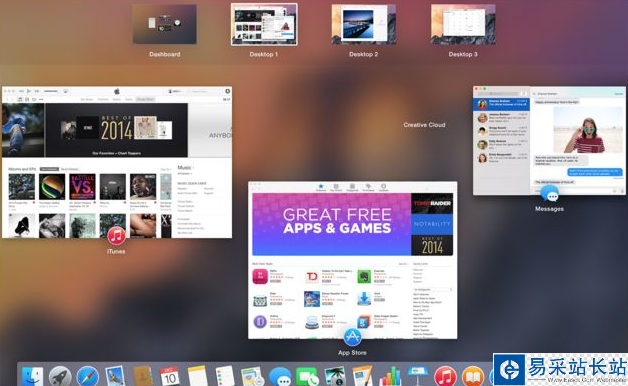Click Messages badge icon under Messages window
628x386 pixels.
click(550, 193)
